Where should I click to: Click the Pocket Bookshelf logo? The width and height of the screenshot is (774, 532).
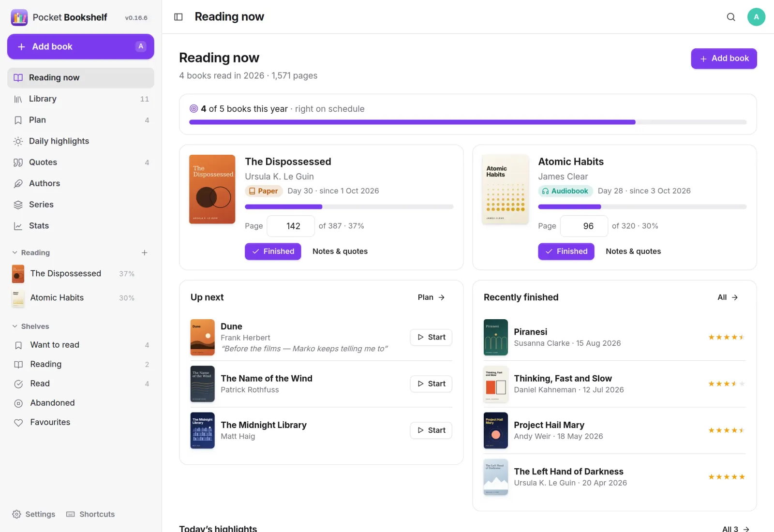19,17
